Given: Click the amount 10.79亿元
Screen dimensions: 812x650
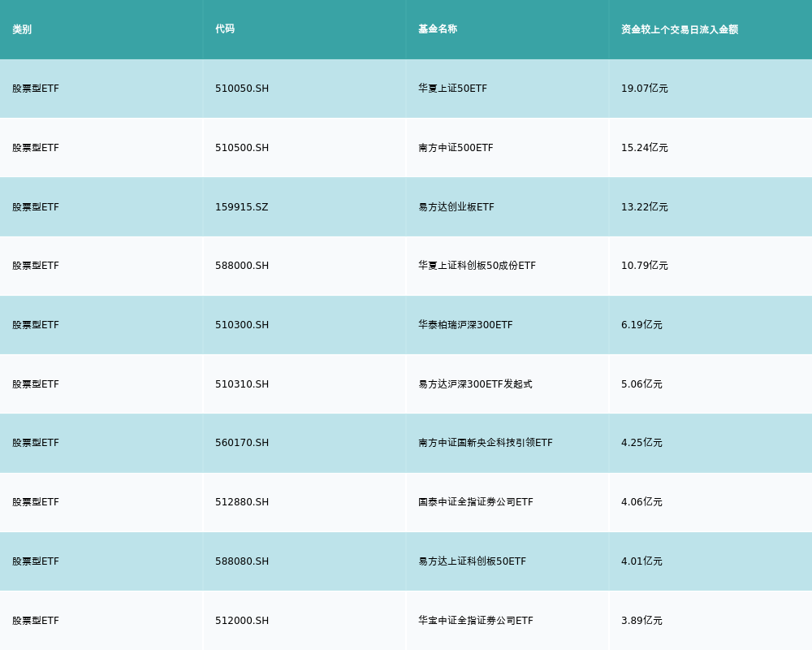Looking at the screenshot, I should coord(644,266).
